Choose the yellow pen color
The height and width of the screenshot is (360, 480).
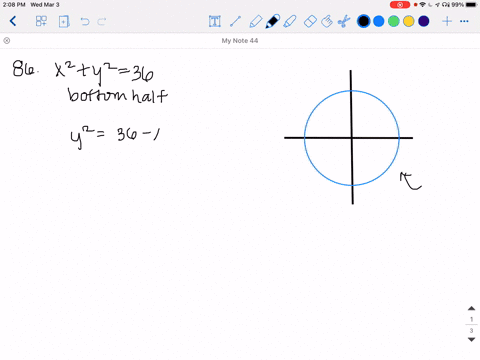pos(409,21)
